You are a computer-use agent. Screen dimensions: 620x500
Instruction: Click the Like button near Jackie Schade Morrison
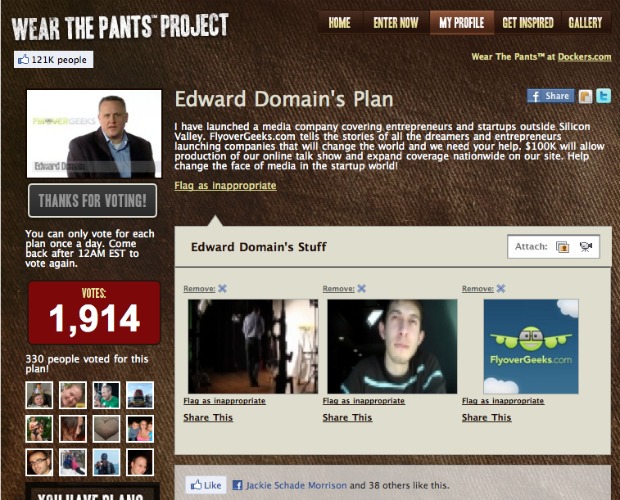pyautogui.click(x=206, y=485)
